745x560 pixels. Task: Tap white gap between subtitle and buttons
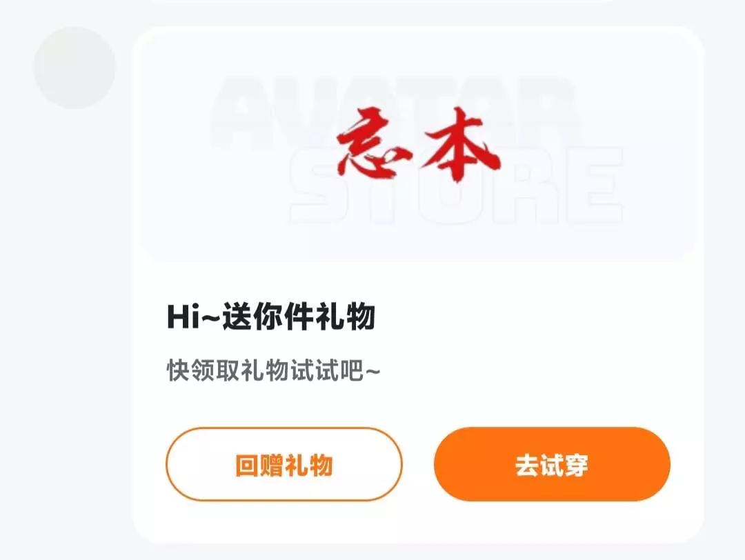[418, 405]
